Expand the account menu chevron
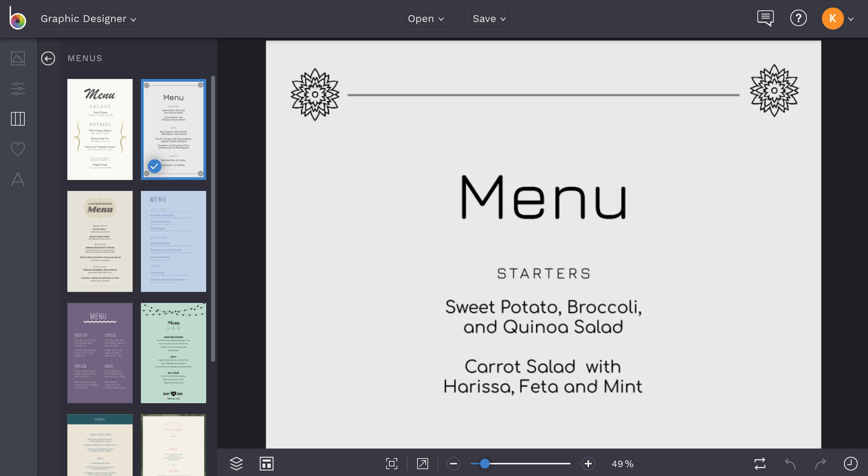Viewport: 868px width, 476px height. [851, 19]
